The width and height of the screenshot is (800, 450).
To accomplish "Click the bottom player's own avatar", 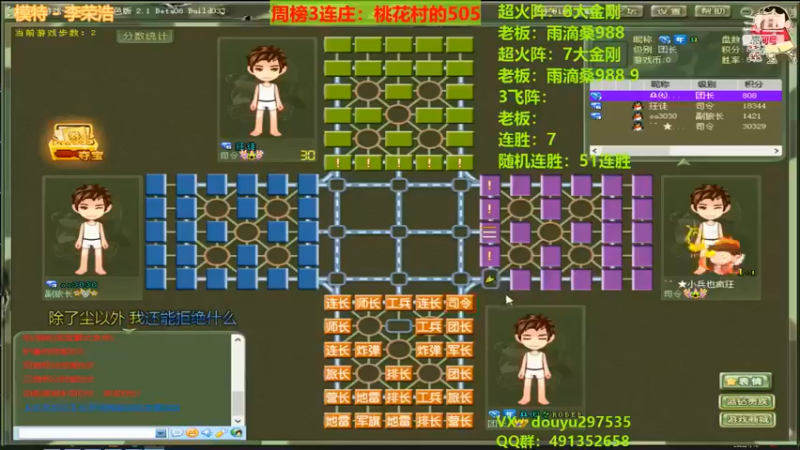I will [535, 358].
